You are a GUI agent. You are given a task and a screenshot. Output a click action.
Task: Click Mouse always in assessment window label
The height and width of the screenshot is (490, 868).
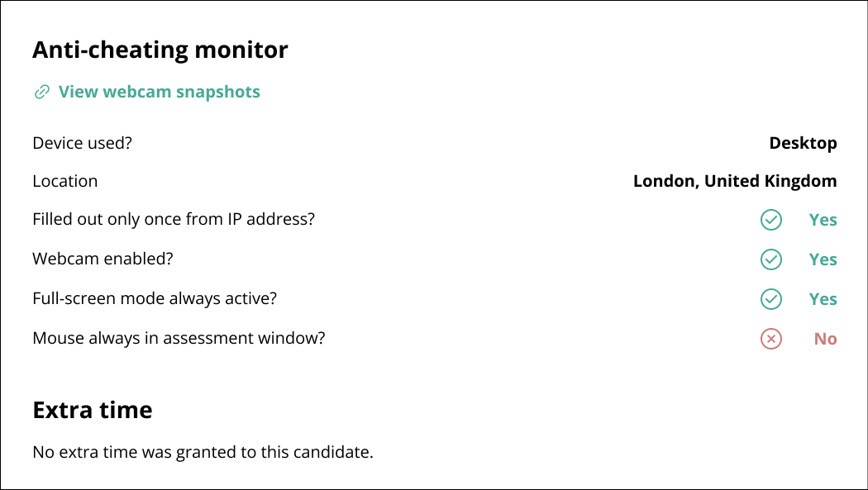[179, 338]
